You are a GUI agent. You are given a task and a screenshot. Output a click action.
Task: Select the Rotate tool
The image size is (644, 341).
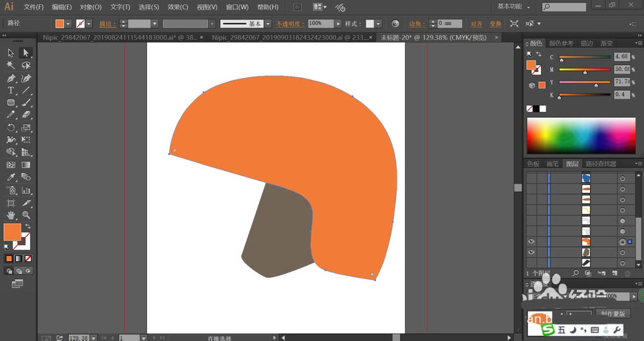[x=11, y=128]
